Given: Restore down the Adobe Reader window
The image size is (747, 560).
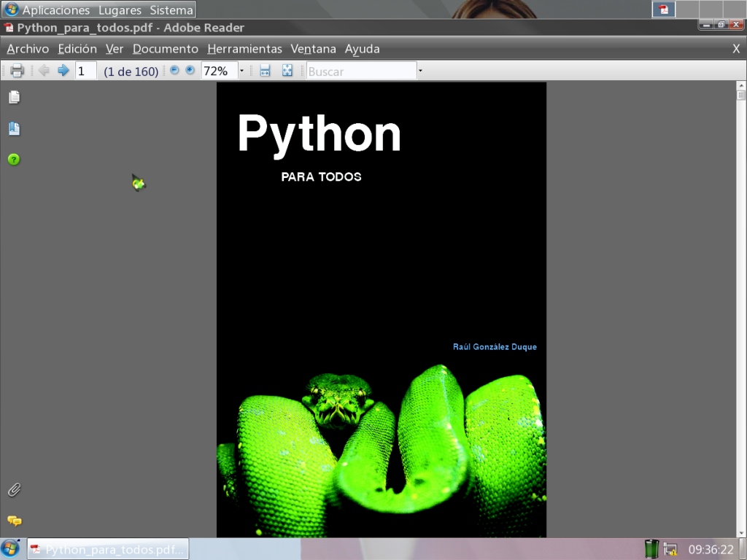Looking at the screenshot, I should pos(721,24).
